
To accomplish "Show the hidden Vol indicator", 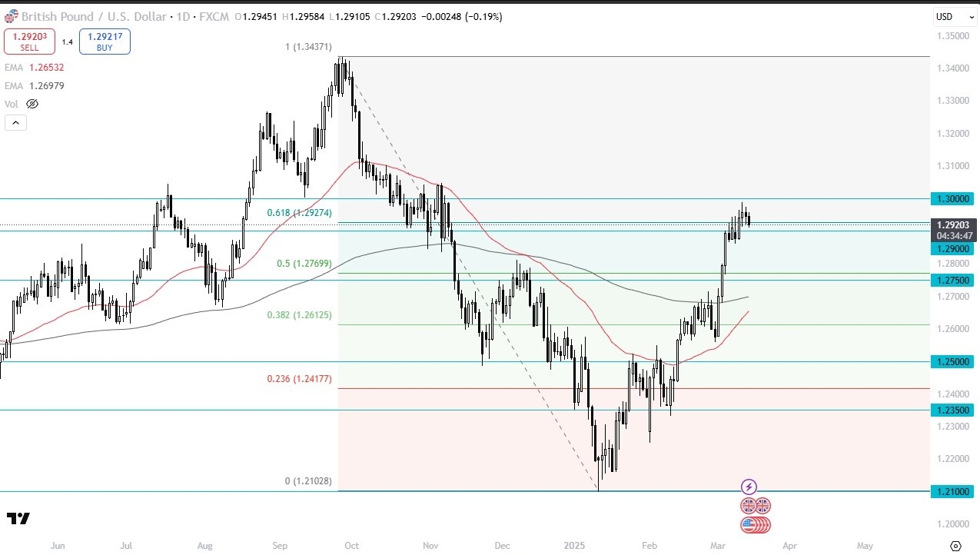I will click(32, 104).
